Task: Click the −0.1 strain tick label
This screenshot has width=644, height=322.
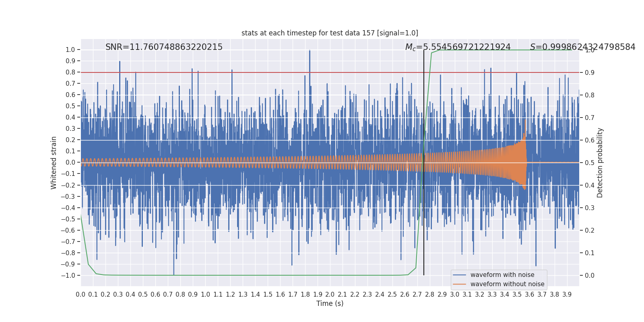Action: coord(68,174)
